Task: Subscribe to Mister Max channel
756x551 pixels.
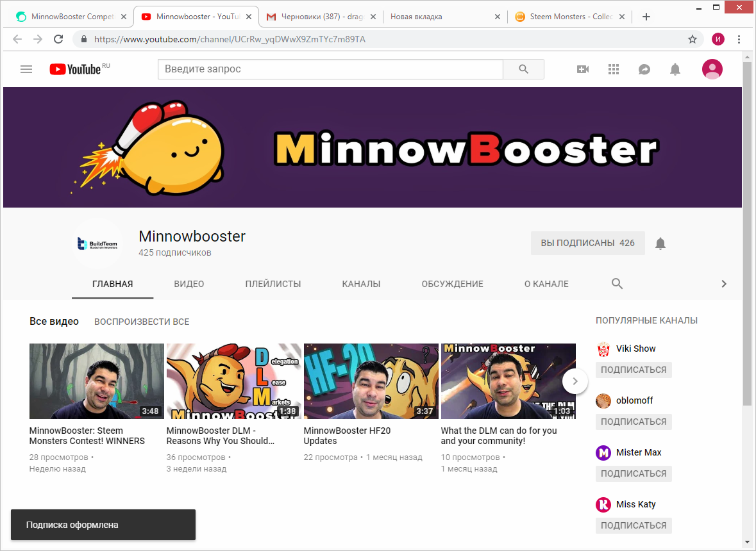Action: pos(634,474)
